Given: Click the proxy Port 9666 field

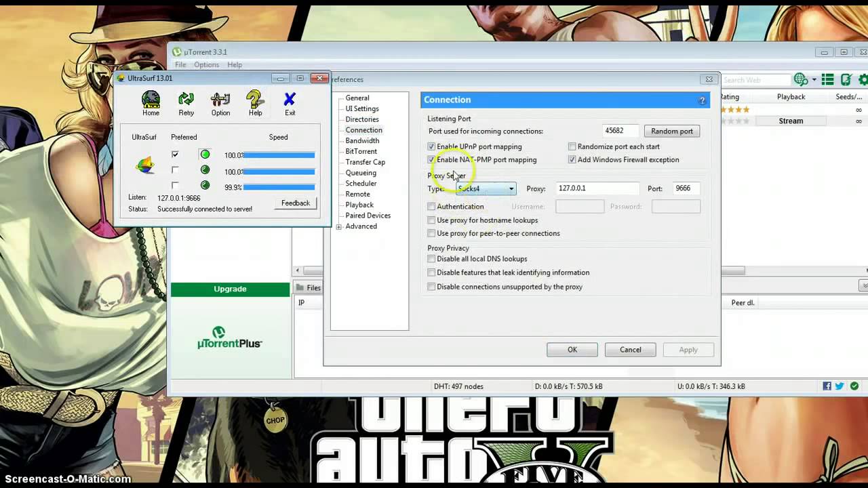Looking at the screenshot, I should (x=686, y=188).
